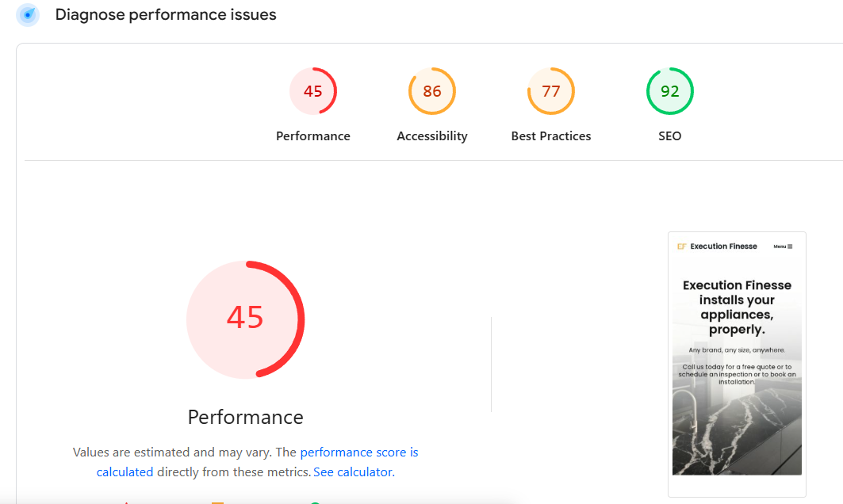
Task: Click the "Execution Finesse" brand name in the preview header
Action: click(x=723, y=246)
